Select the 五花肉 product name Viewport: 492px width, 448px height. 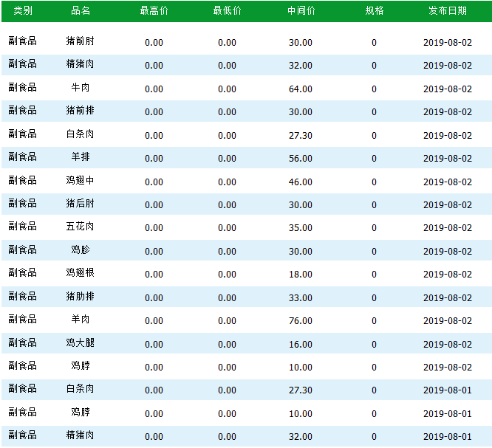coord(80,227)
